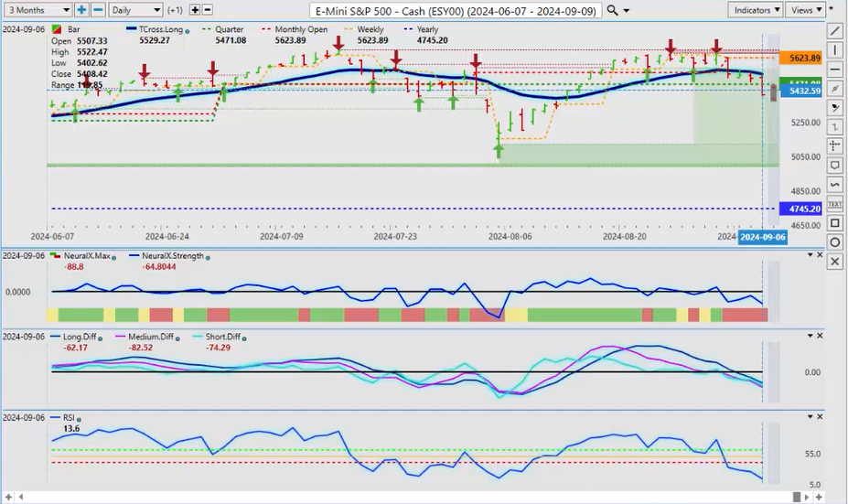Open the Indicators dropdown menu
Viewport: 848px width, 504px height.
[756, 10]
